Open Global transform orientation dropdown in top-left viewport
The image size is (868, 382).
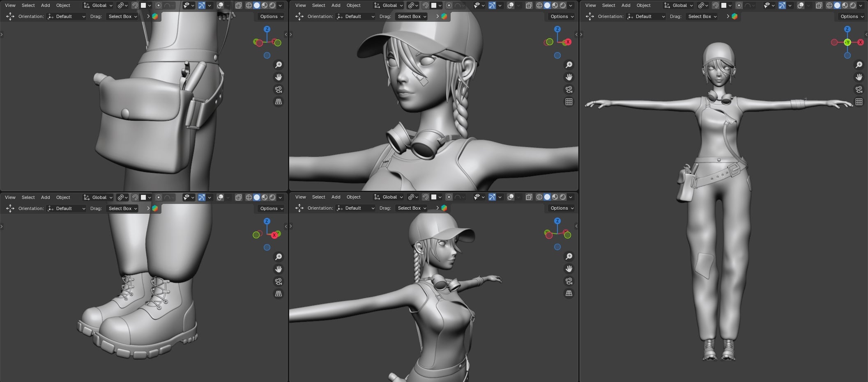[x=99, y=5]
